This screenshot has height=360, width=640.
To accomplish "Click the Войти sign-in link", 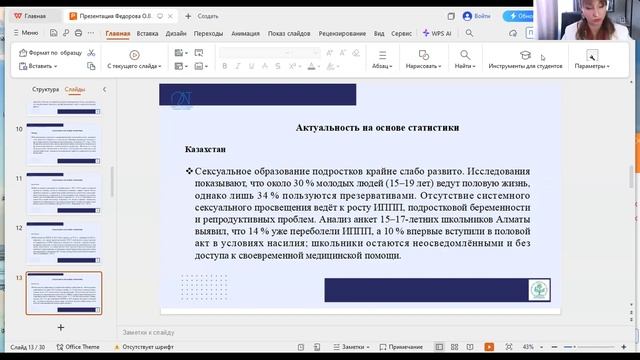I will coord(482,16).
